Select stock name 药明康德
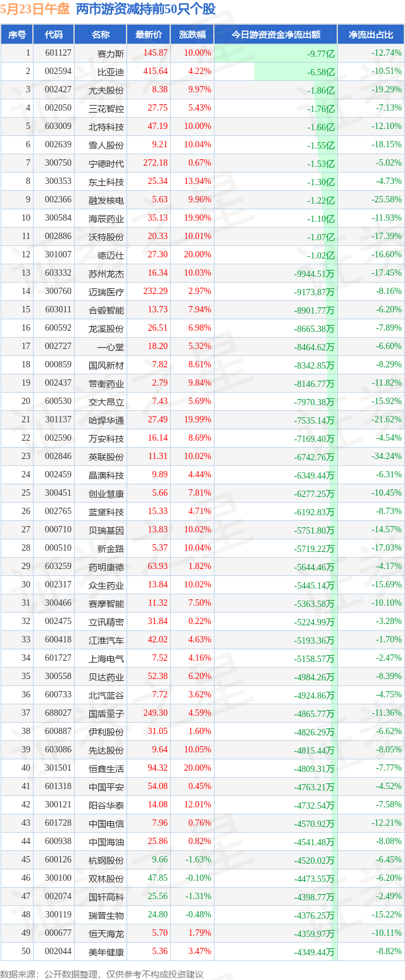This screenshot has height=980, width=405. tap(106, 567)
